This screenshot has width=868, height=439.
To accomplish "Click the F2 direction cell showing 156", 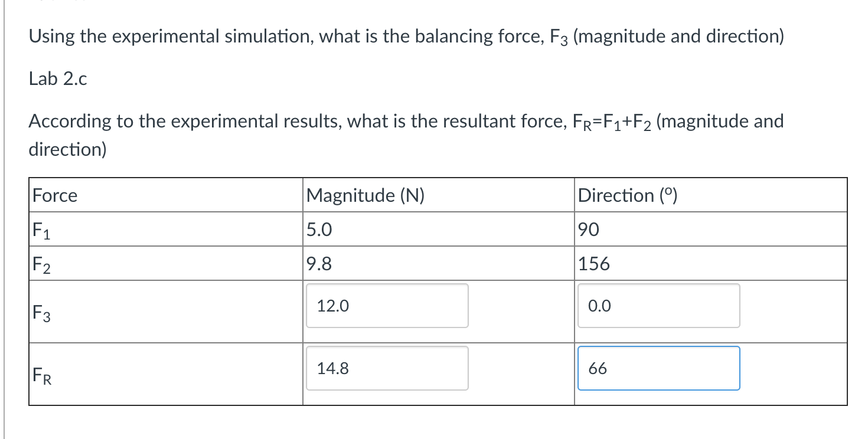I will pos(596,264).
